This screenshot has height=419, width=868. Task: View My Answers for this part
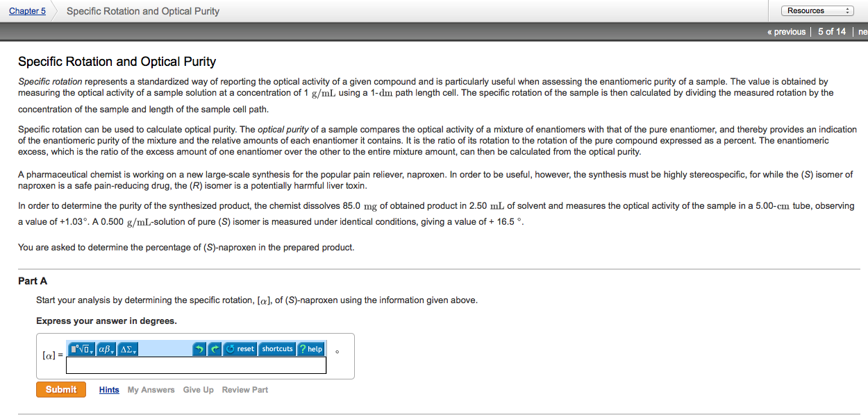151,390
